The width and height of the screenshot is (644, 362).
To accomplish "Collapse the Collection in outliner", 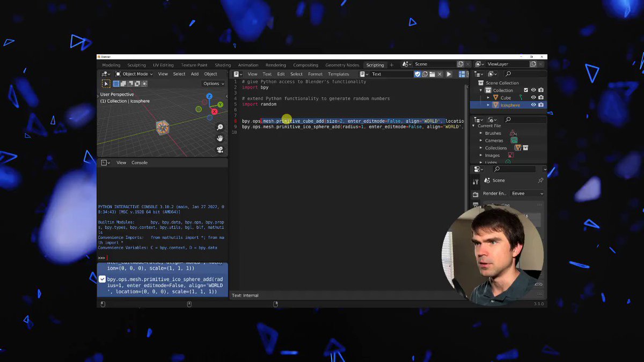I will click(481, 90).
